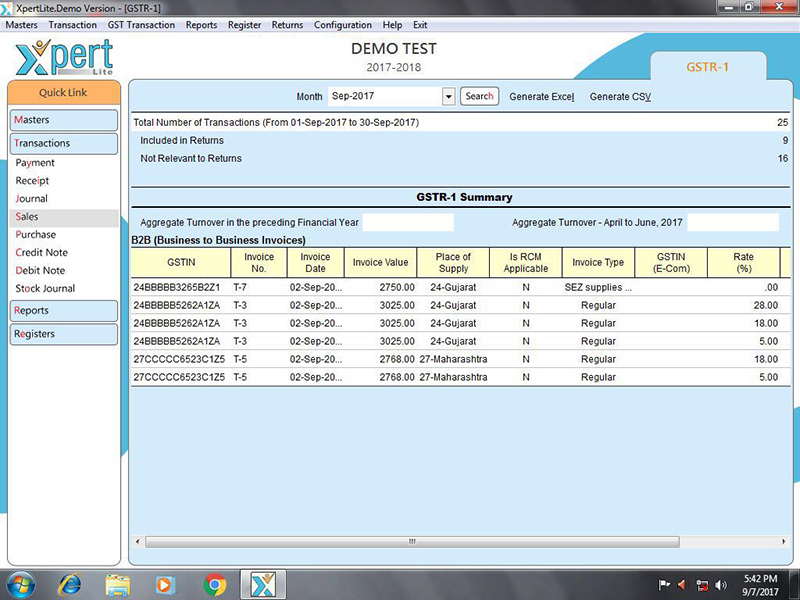This screenshot has width=800, height=600.
Task: Open the Masters menu
Action: (21, 25)
